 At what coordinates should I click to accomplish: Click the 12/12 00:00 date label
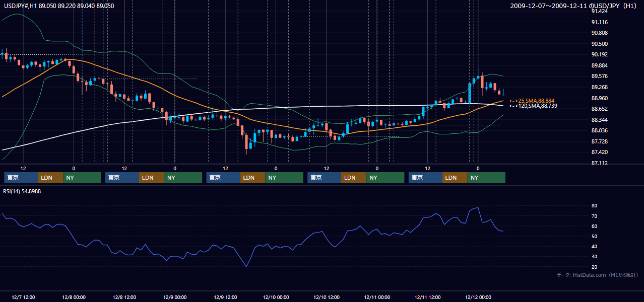(478, 297)
